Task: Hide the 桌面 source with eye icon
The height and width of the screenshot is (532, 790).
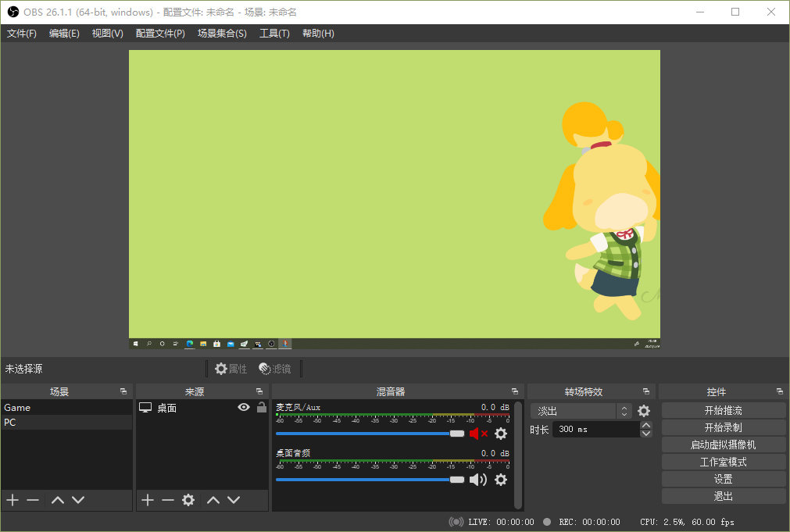Action: (244, 407)
